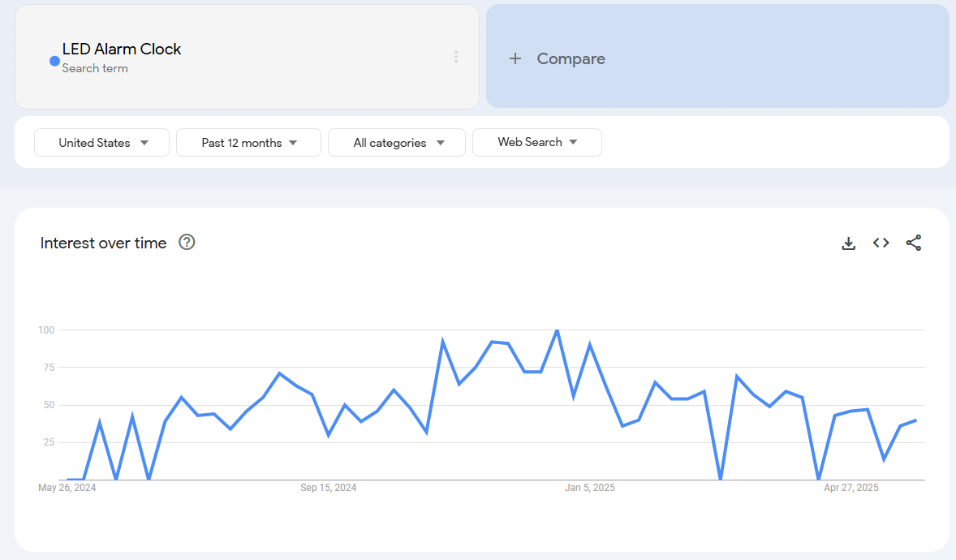This screenshot has width=956, height=560.
Task: Download the interest over time data
Action: coord(848,243)
